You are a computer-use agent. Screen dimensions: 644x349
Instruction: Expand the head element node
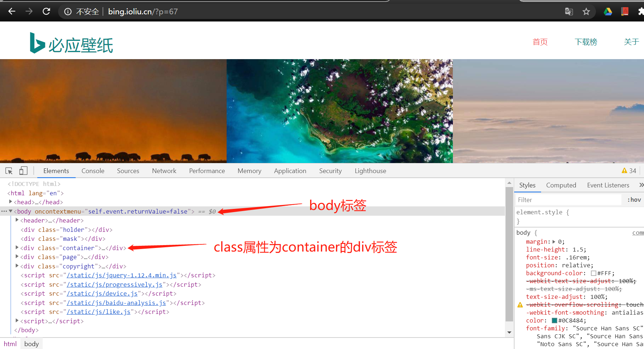[x=11, y=202]
